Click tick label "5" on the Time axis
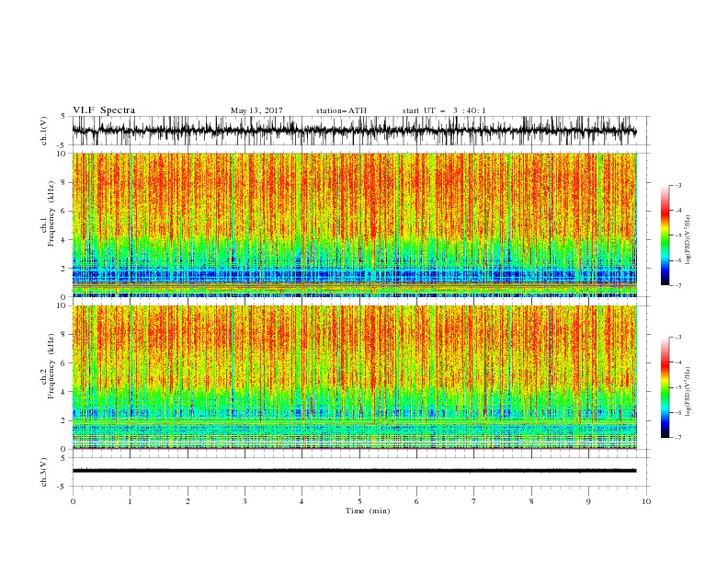This screenshot has height=563, width=728. 359,501
